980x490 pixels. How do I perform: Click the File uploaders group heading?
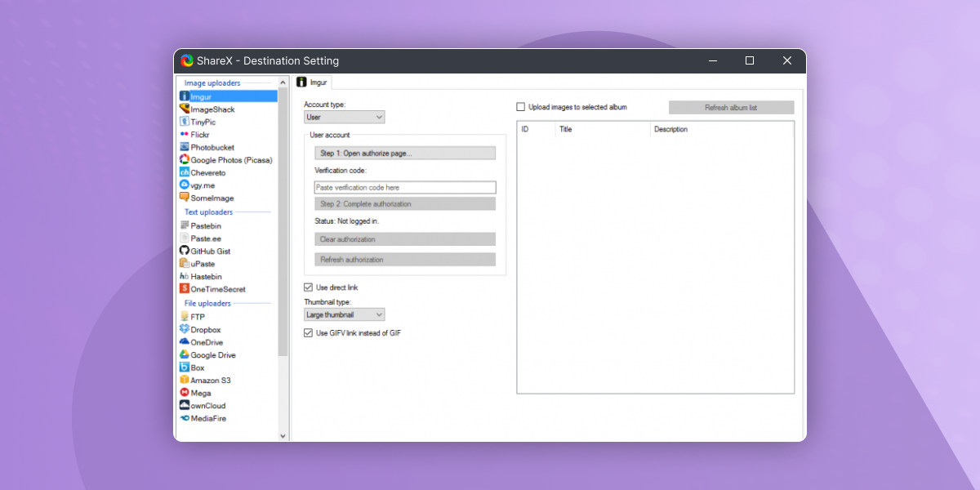pyautogui.click(x=207, y=304)
